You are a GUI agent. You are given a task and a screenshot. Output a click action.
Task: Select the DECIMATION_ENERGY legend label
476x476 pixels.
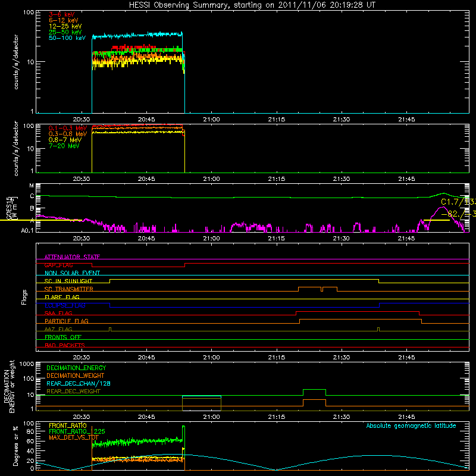[x=76, y=368]
